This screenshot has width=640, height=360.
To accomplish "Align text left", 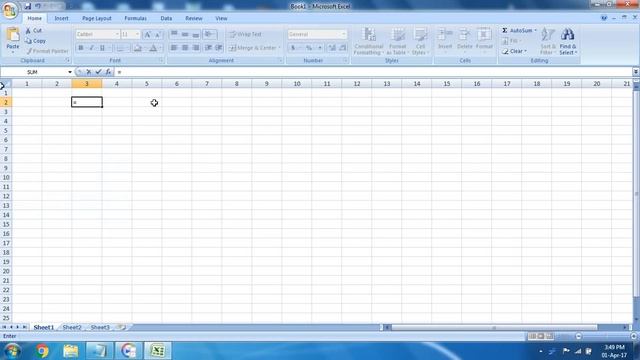I will click(174, 48).
